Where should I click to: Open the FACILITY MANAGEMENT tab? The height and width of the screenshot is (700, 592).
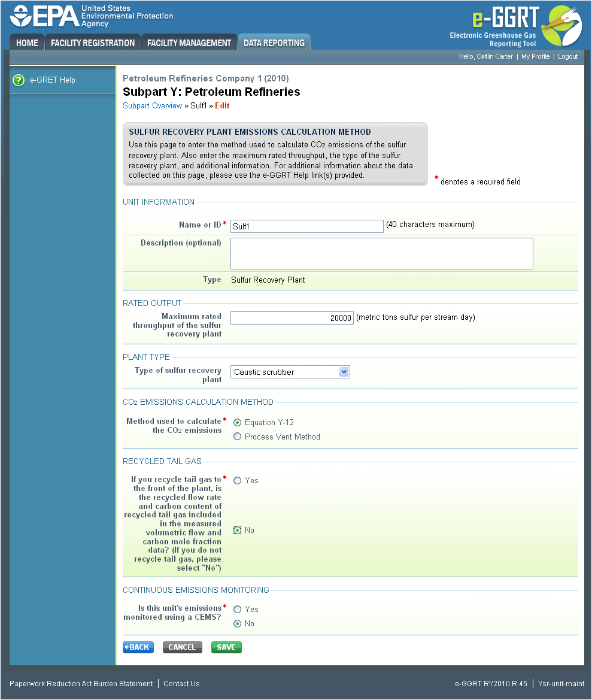(x=189, y=43)
